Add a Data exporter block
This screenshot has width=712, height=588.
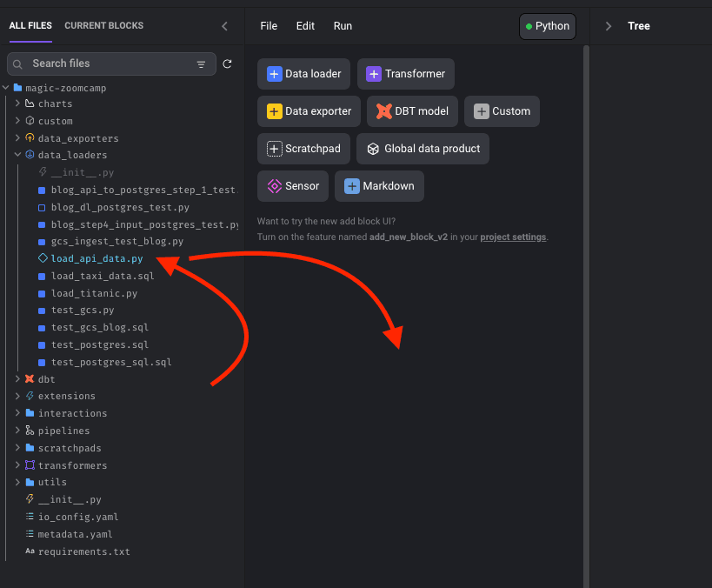(309, 111)
